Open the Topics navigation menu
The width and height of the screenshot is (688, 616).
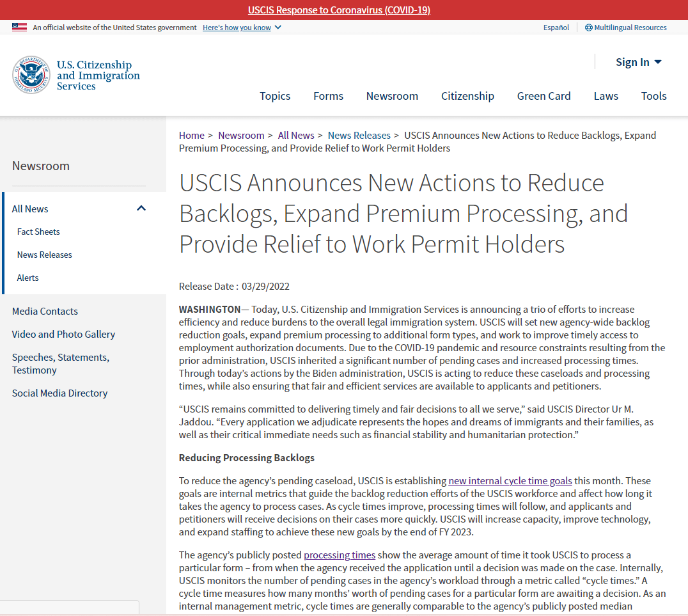coord(275,96)
